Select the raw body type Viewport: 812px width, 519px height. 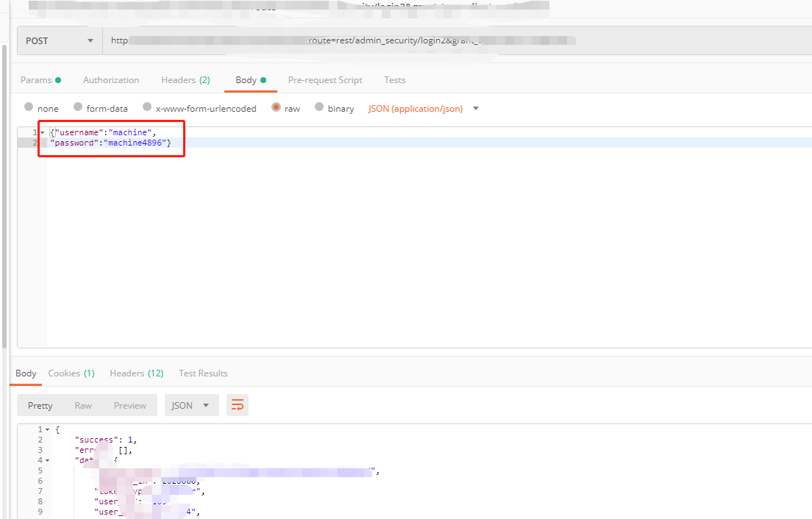286,108
